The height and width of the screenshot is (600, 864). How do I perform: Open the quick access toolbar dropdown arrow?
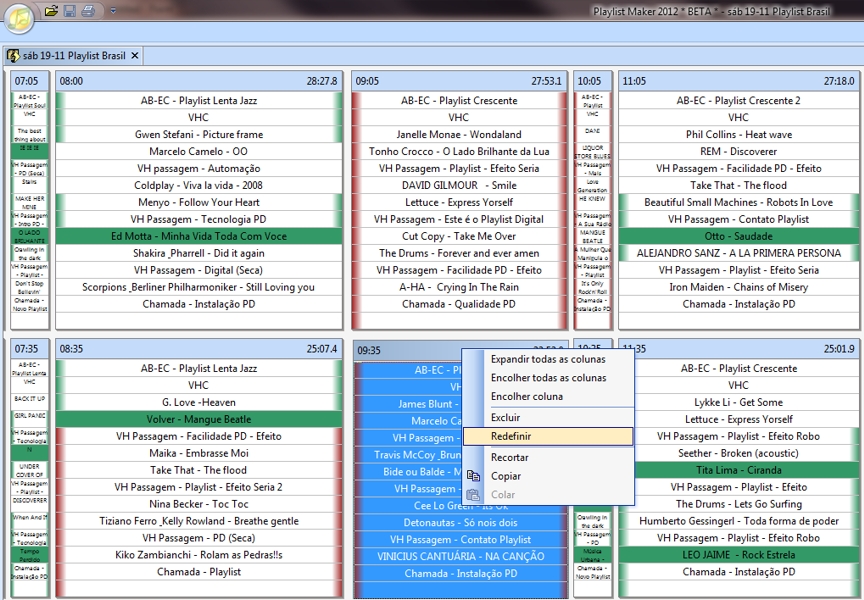(113, 10)
